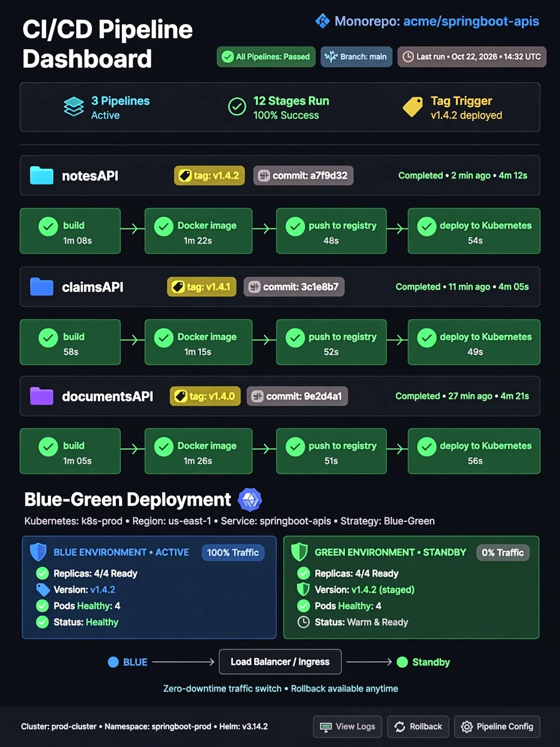The image size is (560, 747).
Task: Click commit: 9e2d4a1 badge
Action: [x=297, y=396]
